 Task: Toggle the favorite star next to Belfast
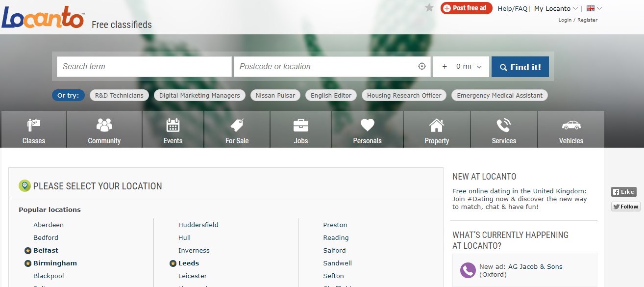click(x=28, y=251)
